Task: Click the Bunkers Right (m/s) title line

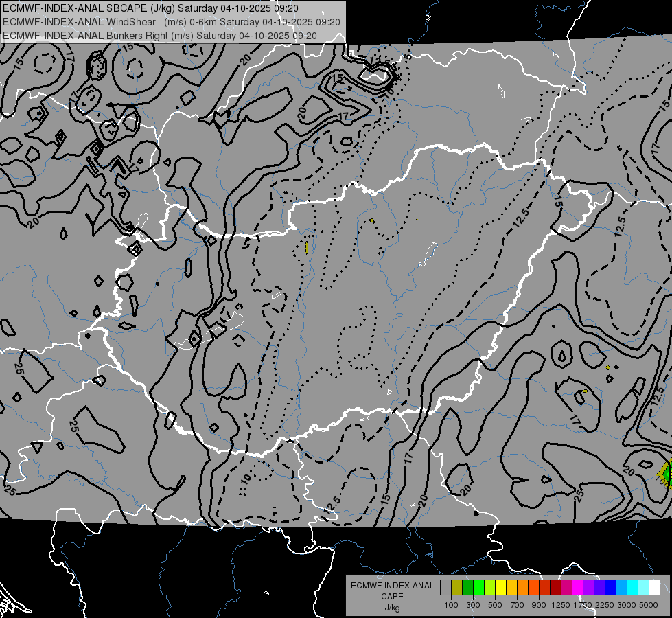Action: (160, 36)
